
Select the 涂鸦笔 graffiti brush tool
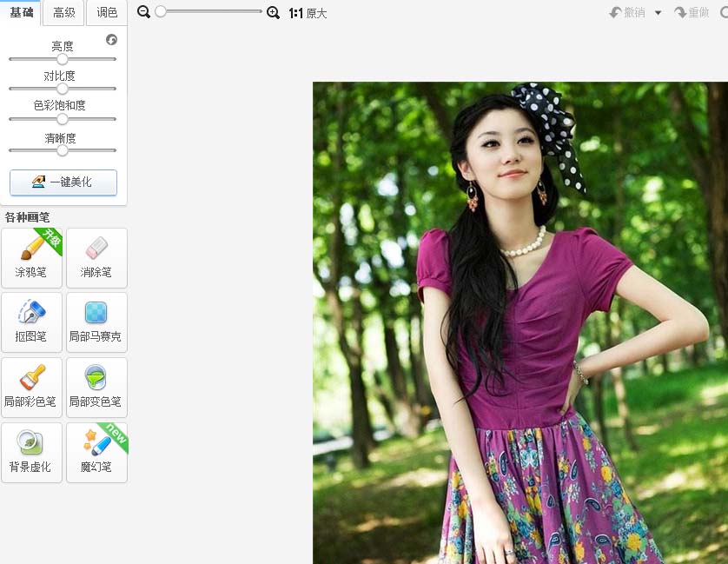point(31,258)
